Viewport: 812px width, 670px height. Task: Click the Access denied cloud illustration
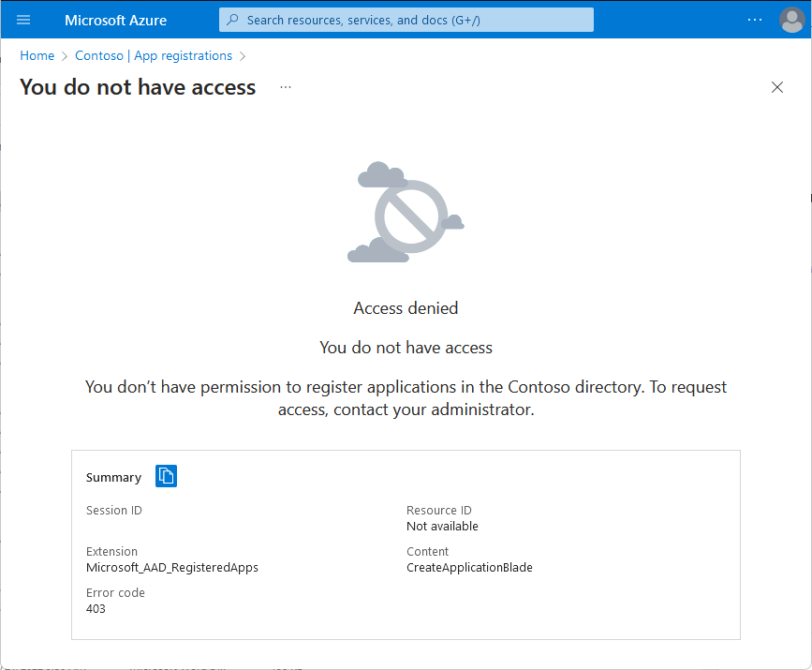coord(406,212)
